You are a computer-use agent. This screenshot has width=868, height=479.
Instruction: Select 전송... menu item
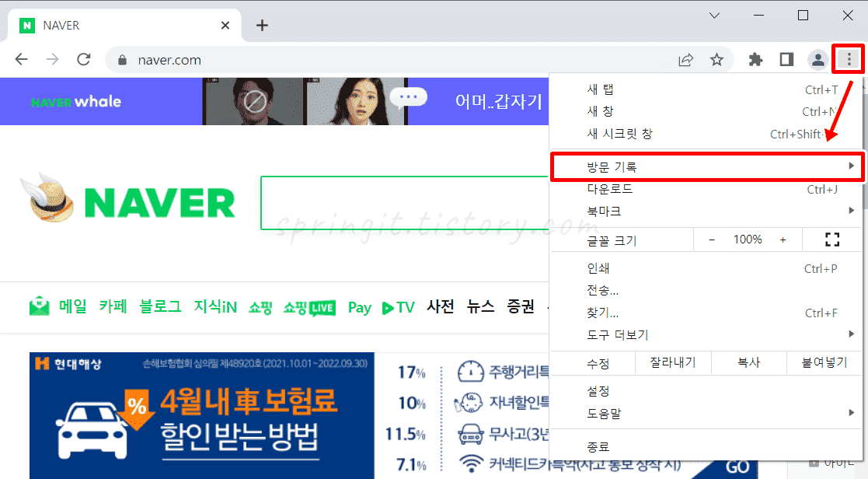706,291
